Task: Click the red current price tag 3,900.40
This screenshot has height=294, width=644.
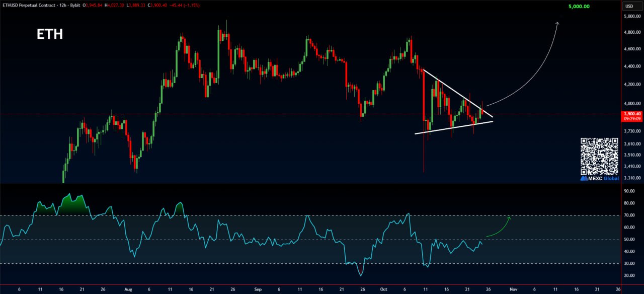Action: [x=631, y=114]
